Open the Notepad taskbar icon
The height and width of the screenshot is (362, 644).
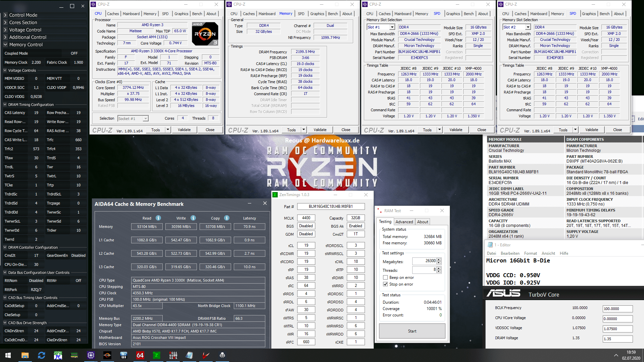189,355
